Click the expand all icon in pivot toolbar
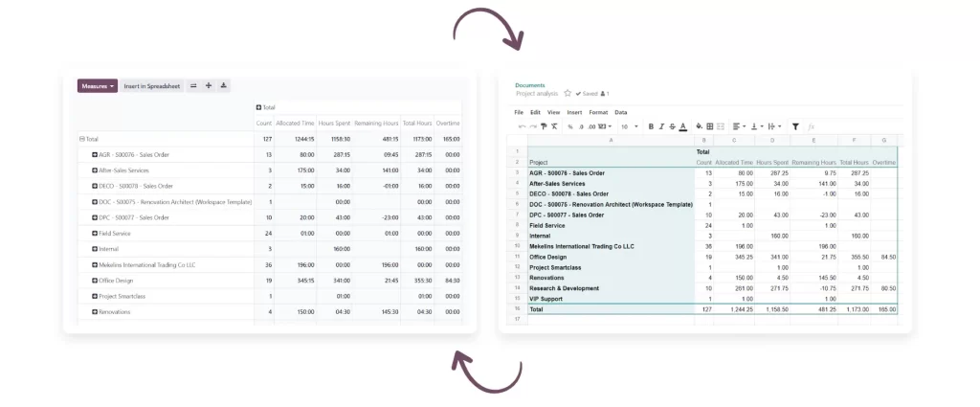 [x=209, y=86]
